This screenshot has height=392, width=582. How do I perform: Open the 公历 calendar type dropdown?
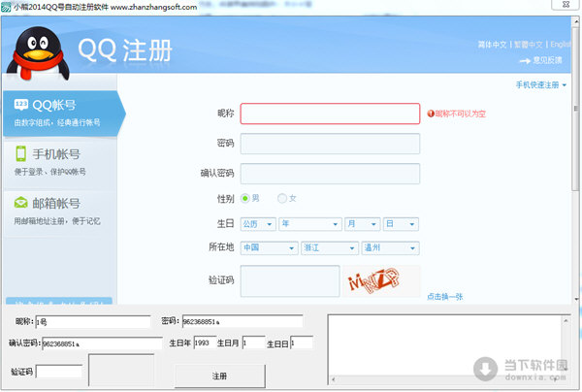pos(257,223)
